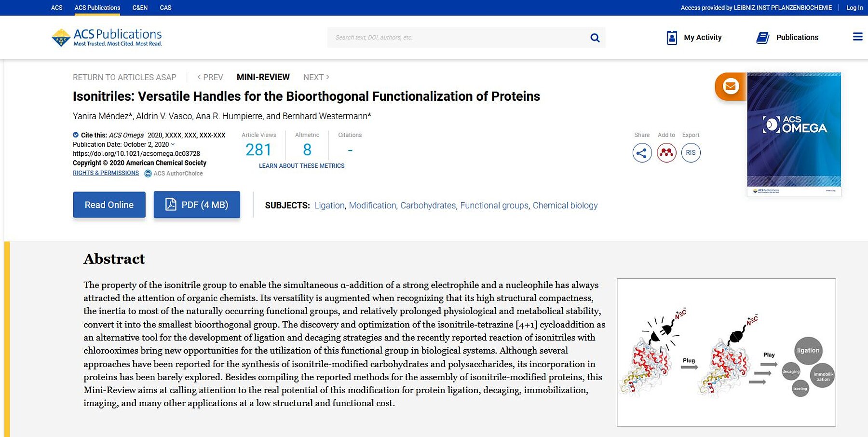The height and width of the screenshot is (437, 868).
Task: Click the search magnifier icon
Action: coord(595,38)
